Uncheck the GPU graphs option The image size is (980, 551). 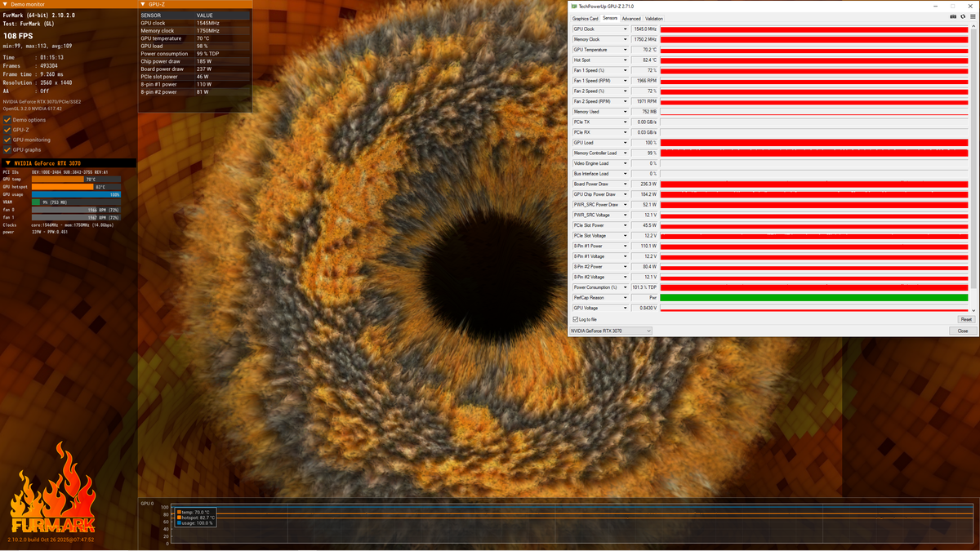(7, 149)
